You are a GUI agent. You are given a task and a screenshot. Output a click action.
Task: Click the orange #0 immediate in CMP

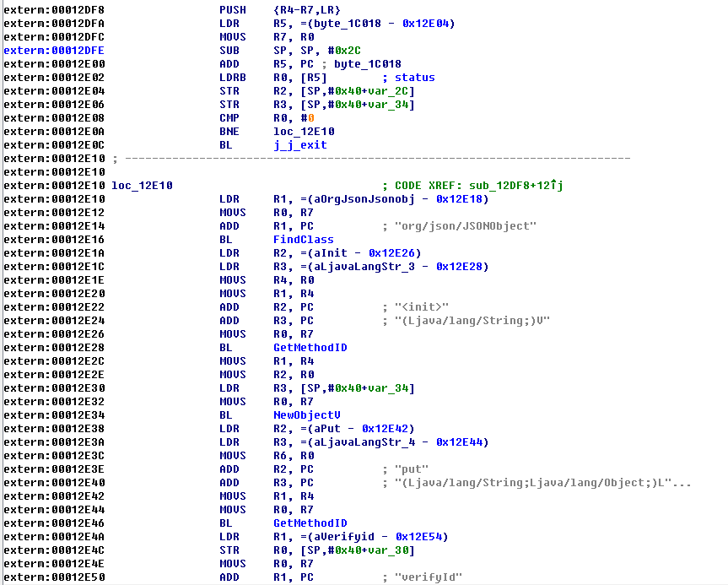pyautogui.click(x=310, y=118)
